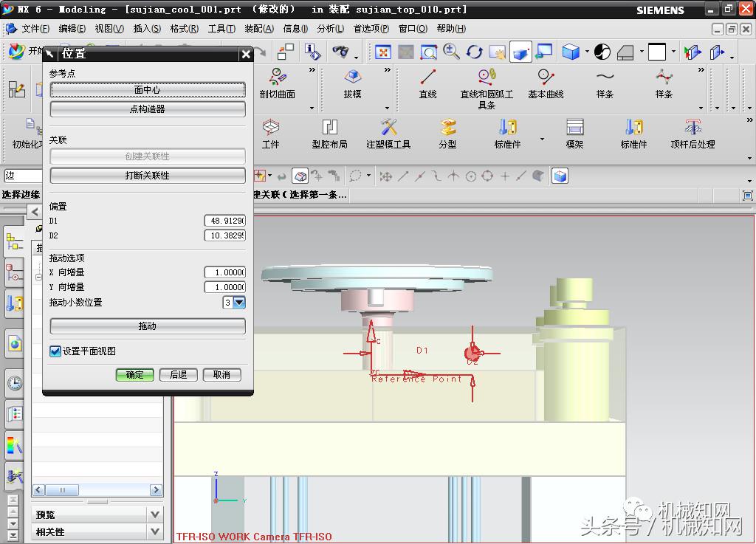The image size is (756, 544).
Task: Open the 顶杆后处理 ejector pin tool
Action: click(693, 134)
